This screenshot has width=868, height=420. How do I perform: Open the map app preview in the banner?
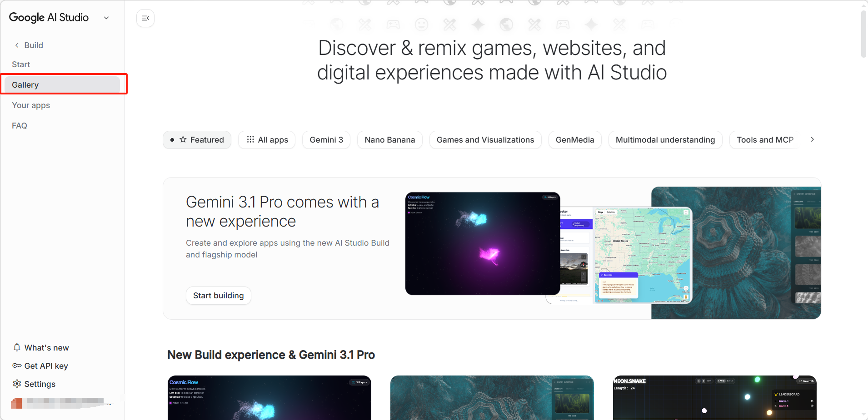pyautogui.click(x=626, y=256)
